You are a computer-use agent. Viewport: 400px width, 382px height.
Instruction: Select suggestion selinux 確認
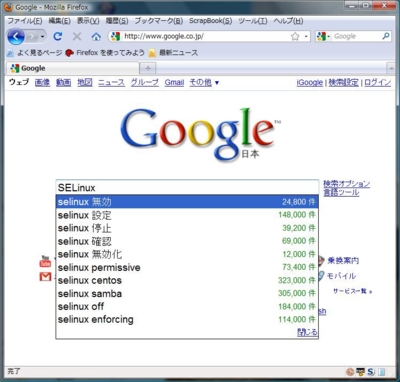187,241
